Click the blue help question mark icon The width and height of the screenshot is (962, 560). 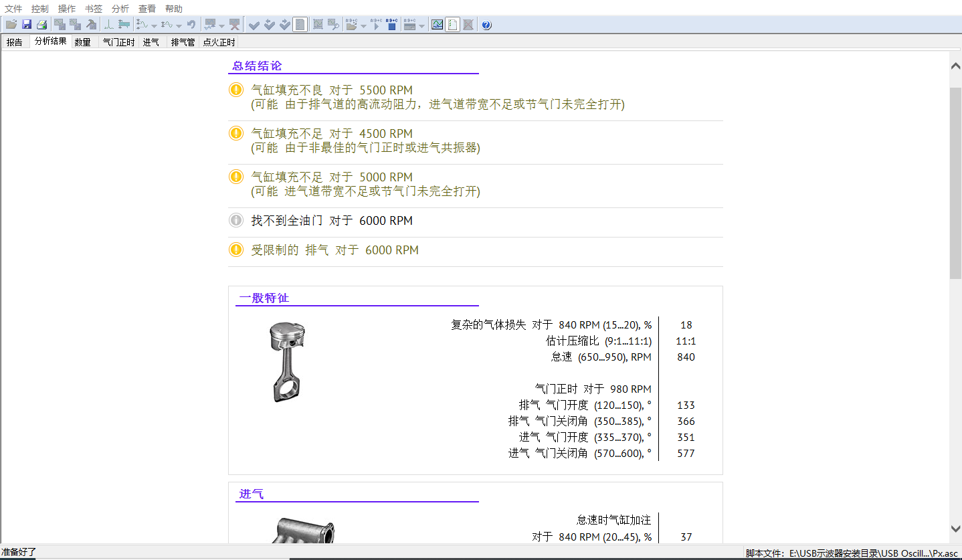point(486,25)
